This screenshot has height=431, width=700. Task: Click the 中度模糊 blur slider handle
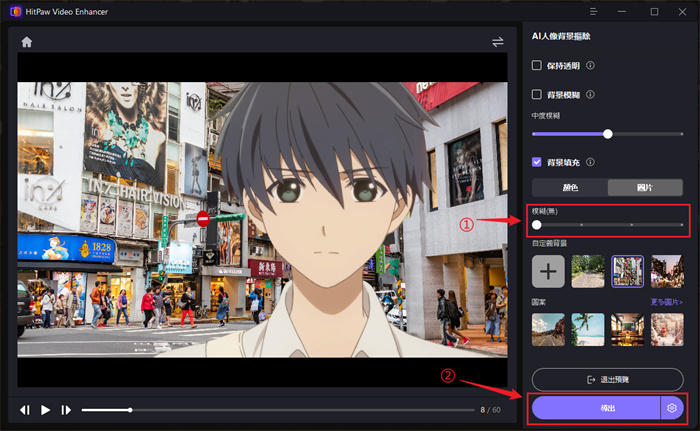coord(607,133)
